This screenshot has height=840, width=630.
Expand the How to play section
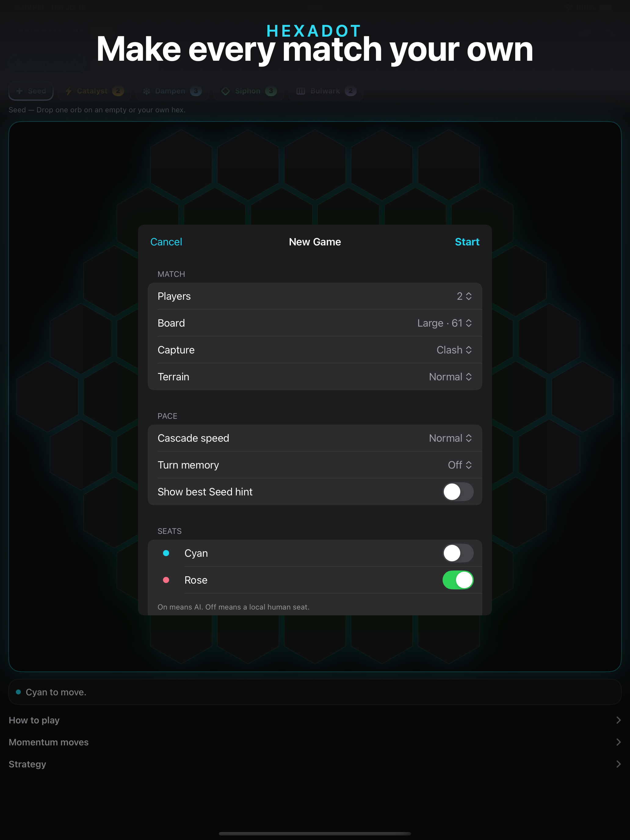315,720
